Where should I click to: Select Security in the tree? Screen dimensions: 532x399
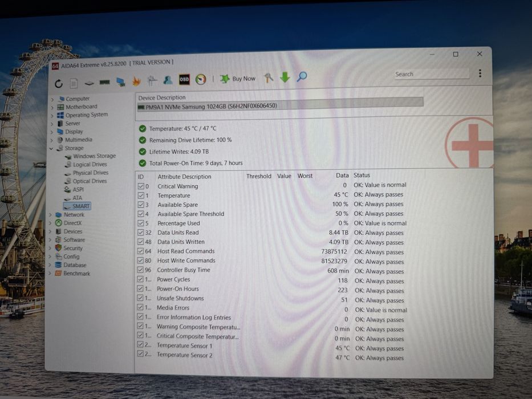point(73,248)
